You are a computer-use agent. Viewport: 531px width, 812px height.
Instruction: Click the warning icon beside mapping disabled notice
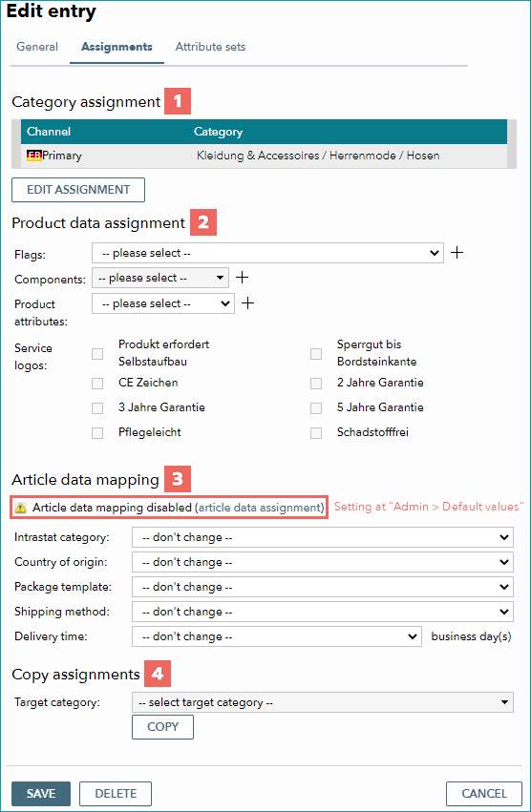(x=20, y=508)
